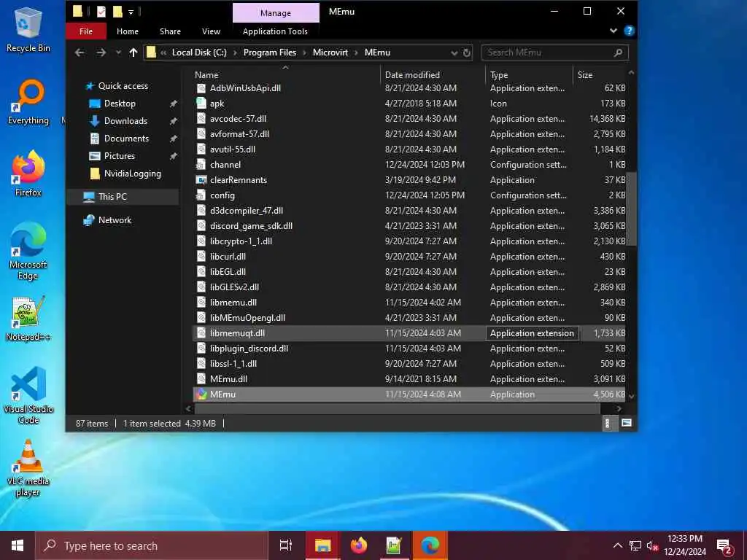Image resolution: width=747 pixels, height=560 pixels.
Task: Click the channel configuration file icon
Action: point(201,165)
